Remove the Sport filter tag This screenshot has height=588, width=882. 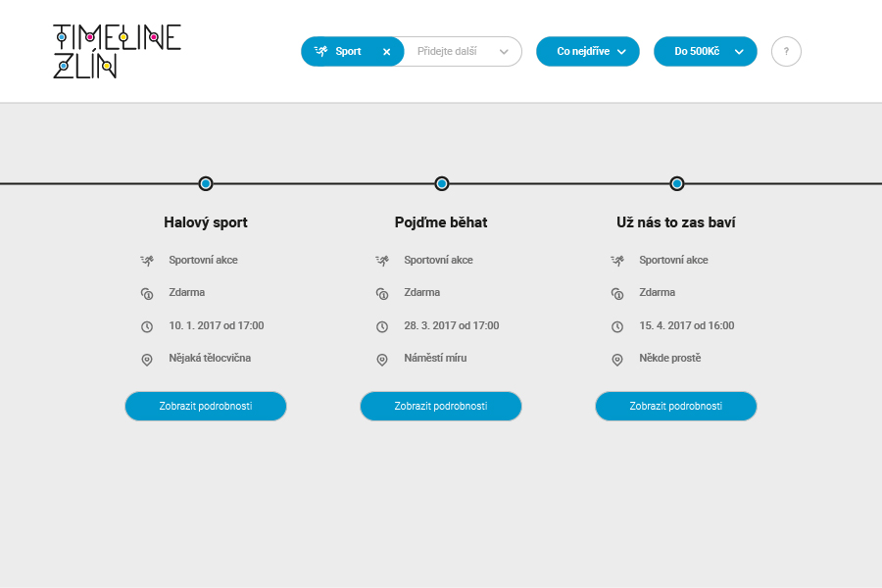[x=386, y=52]
